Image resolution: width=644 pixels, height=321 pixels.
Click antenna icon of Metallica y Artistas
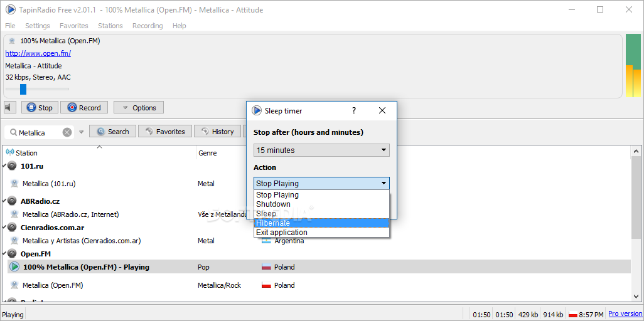pyautogui.click(x=14, y=241)
